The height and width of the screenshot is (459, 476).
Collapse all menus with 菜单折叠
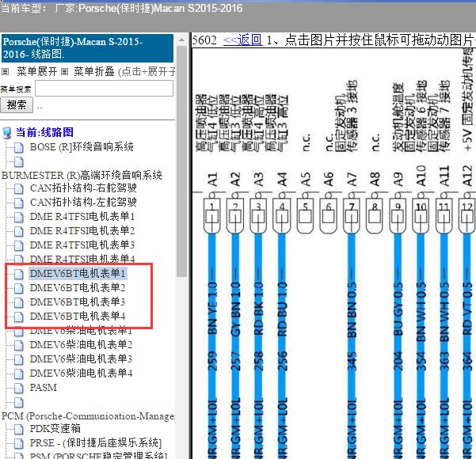pos(93,71)
